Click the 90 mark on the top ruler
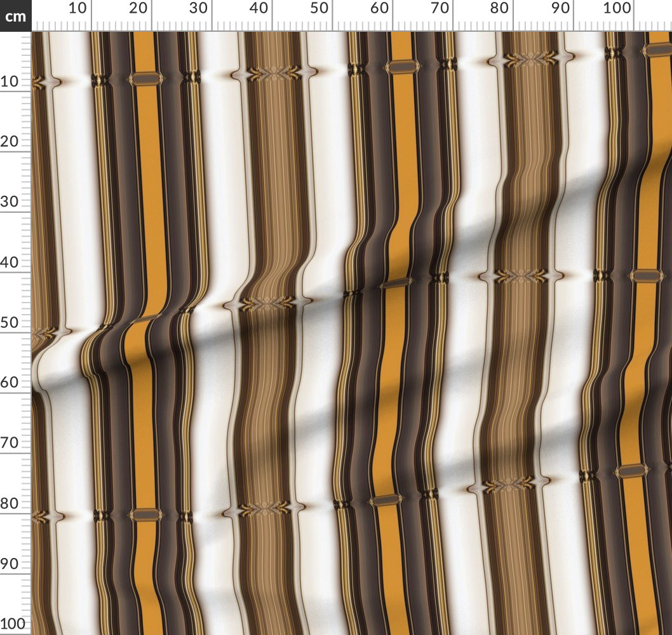 point(560,8)
